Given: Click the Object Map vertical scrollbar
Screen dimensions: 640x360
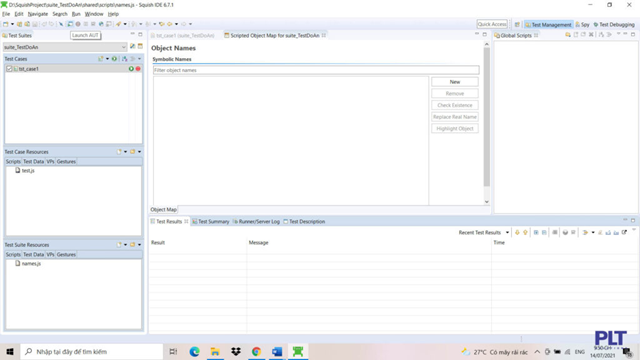Looking at the screenshot, I should (x=487, y=118).
